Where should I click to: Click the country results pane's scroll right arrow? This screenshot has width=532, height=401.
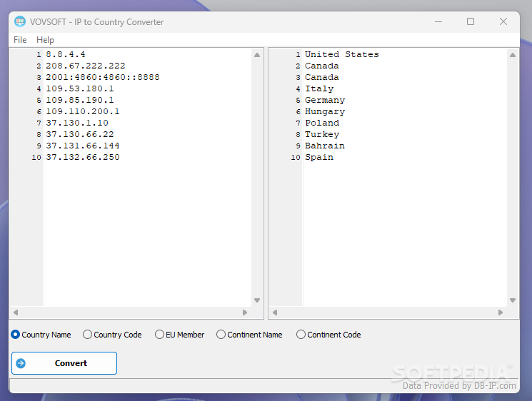click(501, 313)
